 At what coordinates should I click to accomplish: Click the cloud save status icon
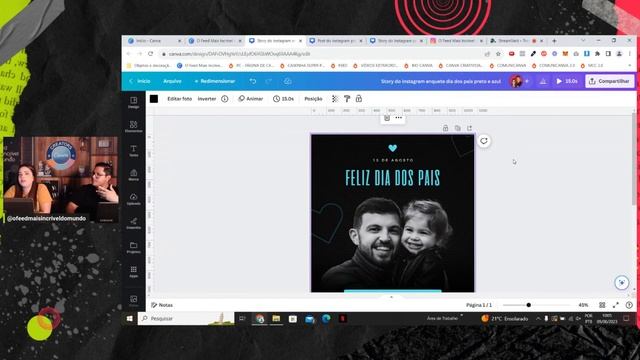tap(287, 81)
